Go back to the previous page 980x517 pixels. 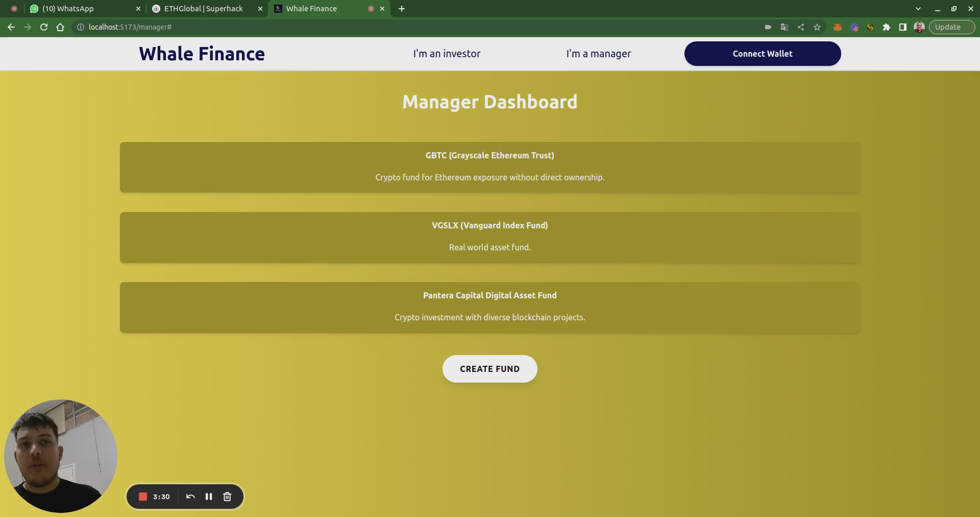pos(11,27)
